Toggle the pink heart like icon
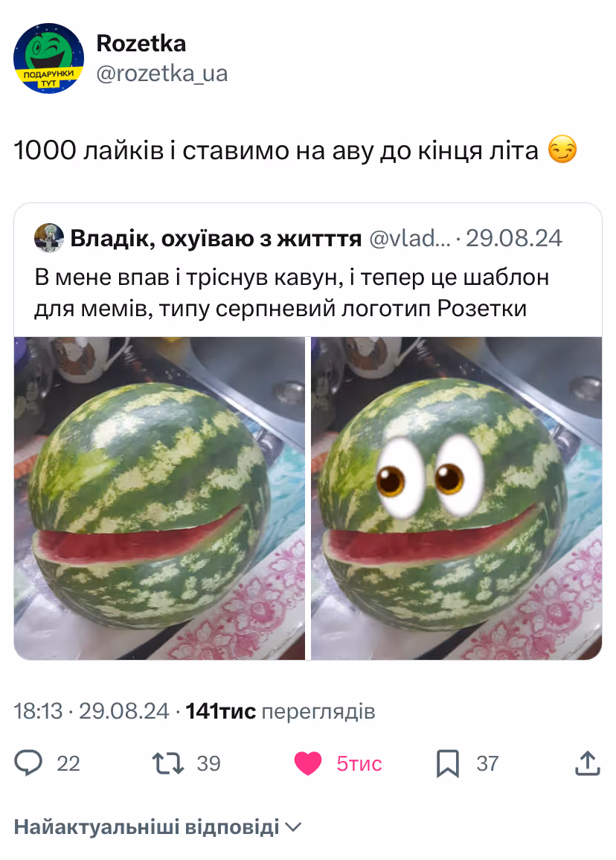This screenshot has height=860, width=616. 308,763
